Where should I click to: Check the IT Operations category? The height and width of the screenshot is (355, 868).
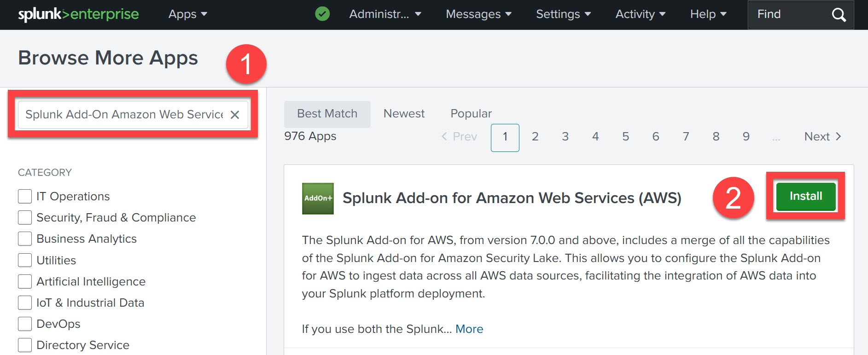click(25, 196)
